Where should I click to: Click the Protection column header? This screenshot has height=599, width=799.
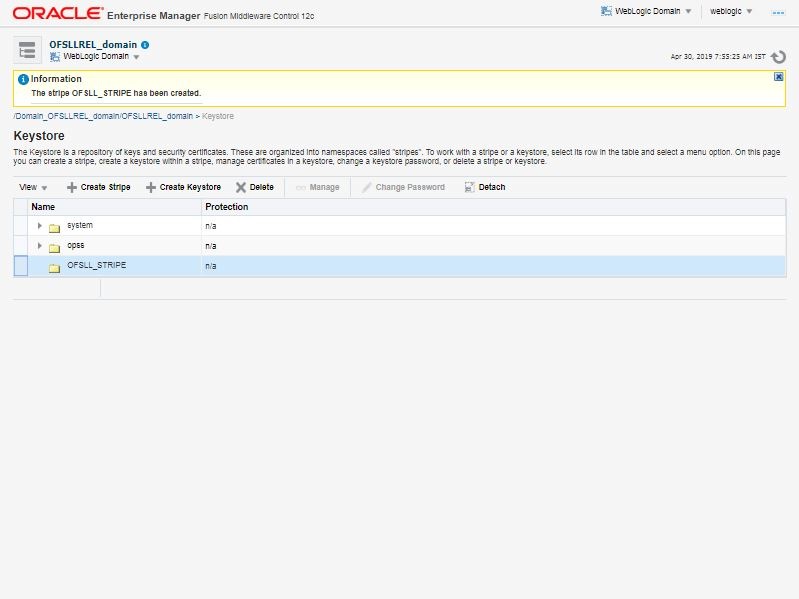pyautogui.click(x=493, y=207)
